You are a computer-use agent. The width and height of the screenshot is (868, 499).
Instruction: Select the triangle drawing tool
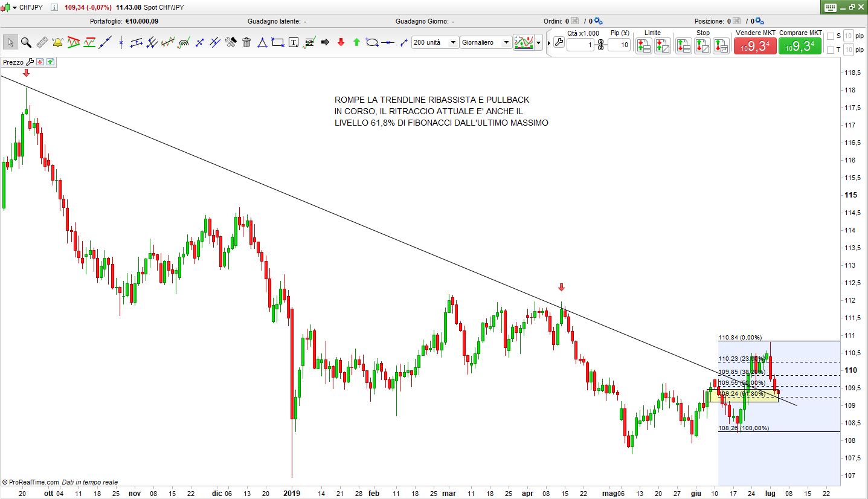coord(262,42)
